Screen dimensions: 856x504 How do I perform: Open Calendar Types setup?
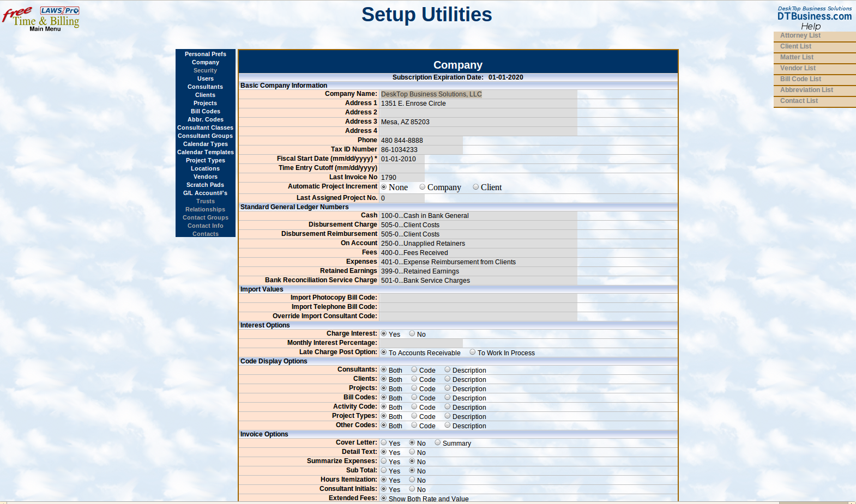[x=206, y=144]
